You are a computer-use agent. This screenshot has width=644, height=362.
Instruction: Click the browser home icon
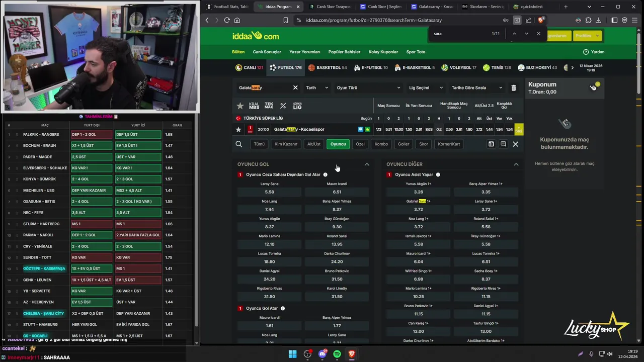coord(237,20)
